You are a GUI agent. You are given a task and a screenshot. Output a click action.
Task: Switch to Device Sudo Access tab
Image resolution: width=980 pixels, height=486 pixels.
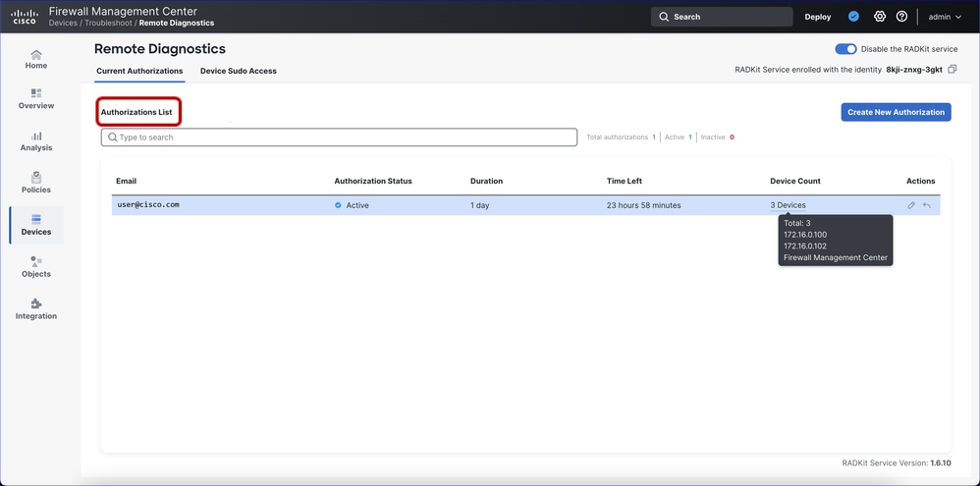238,72
